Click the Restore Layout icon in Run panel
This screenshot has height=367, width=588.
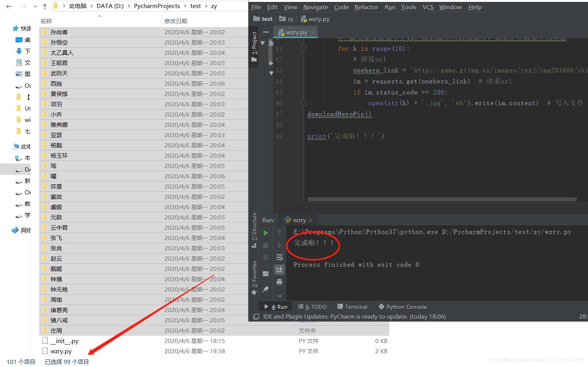click(x=266, y=273)
